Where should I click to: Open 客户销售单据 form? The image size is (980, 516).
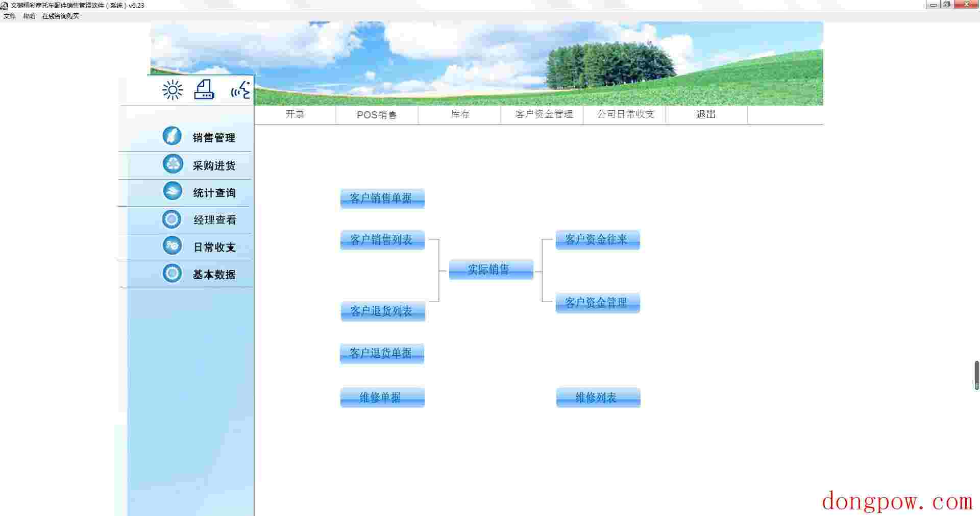coord(382,199)
